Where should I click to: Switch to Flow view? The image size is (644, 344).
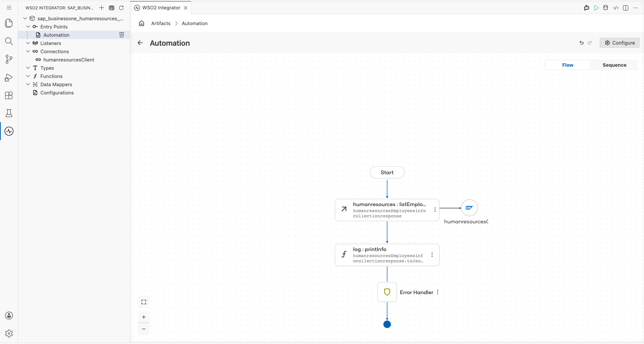click(x=568, y=65)
